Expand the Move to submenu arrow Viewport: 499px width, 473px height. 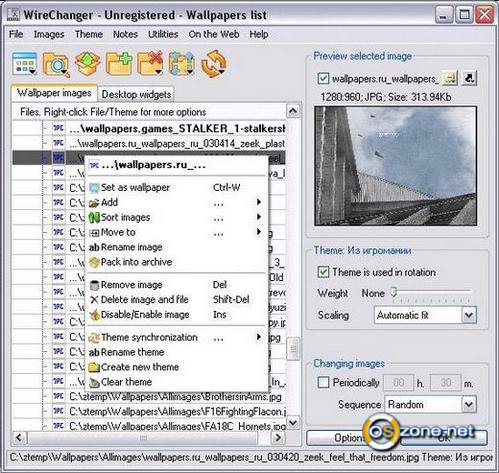[259, 232]
